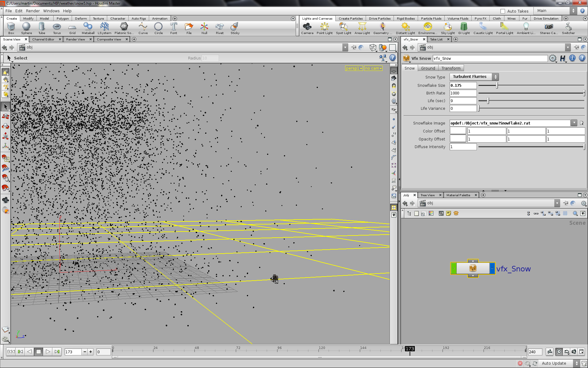Create a Box from the shelf
The height and width of the screenshot is (368, 588).
click(x=11, y=28)
